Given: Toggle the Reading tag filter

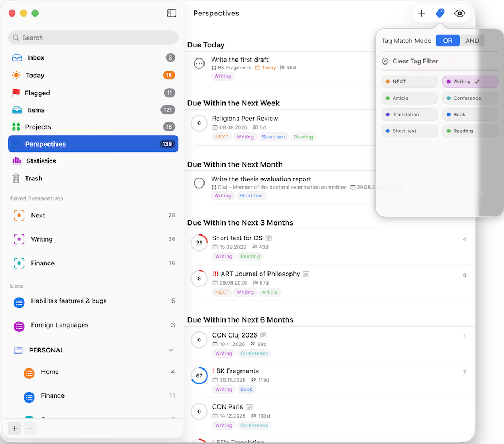Looking at the screenshot, I should coord(470,131).
